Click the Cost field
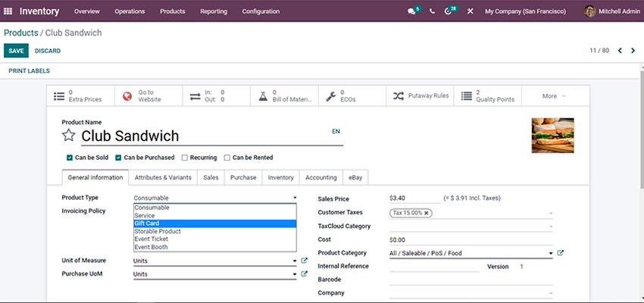Viewport: 644px width, 303px height. click(471, 240)
